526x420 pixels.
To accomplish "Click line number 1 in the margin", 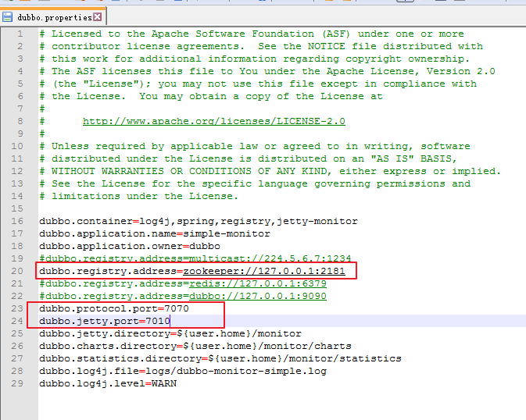I will pyautogui.click(x=20, y=34).
